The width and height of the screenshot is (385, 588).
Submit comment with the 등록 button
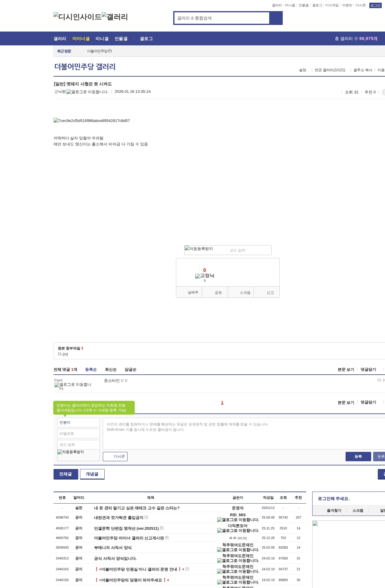[x=358, y=456]
